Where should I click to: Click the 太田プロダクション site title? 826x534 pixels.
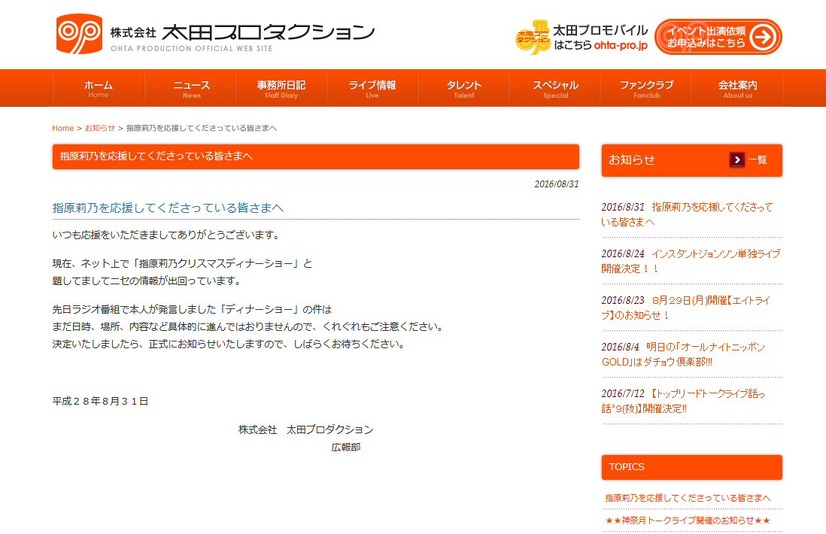pyautogui.click(x=268, y=32)
